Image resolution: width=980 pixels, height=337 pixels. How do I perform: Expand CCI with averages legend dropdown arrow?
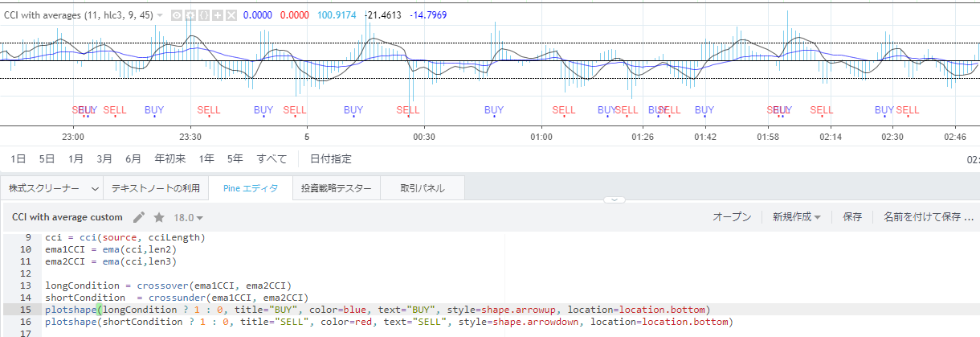pyautogui.click(x=160, y=15)
